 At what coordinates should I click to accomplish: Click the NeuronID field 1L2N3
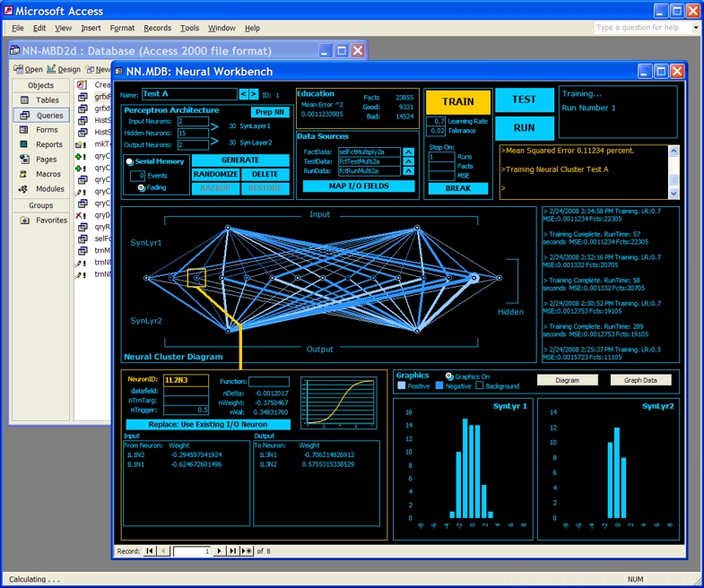[x=186, y=380]
